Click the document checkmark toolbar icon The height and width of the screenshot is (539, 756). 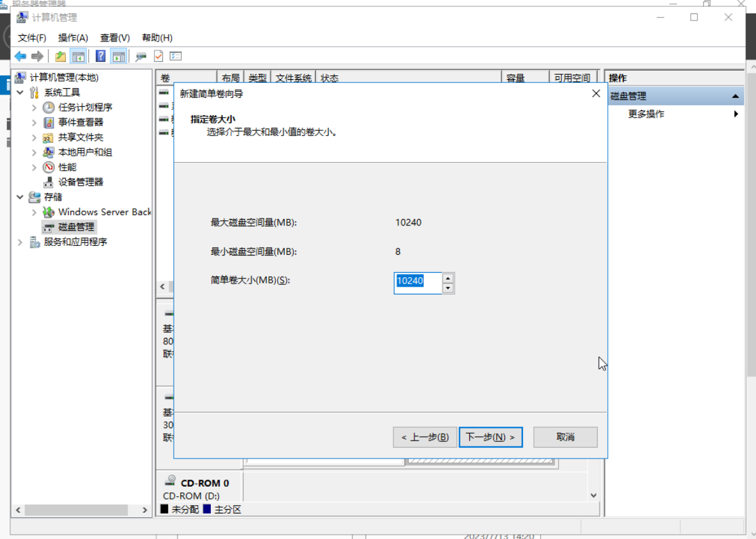point(158,56)
